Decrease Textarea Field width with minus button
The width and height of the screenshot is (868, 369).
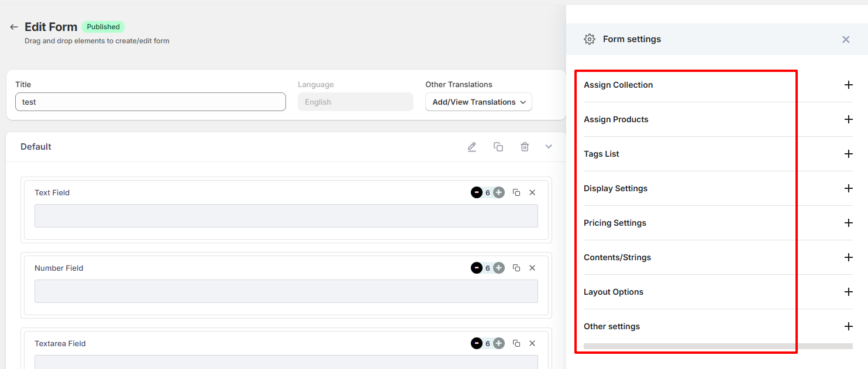pyautogui.click(x=477, y=343)
